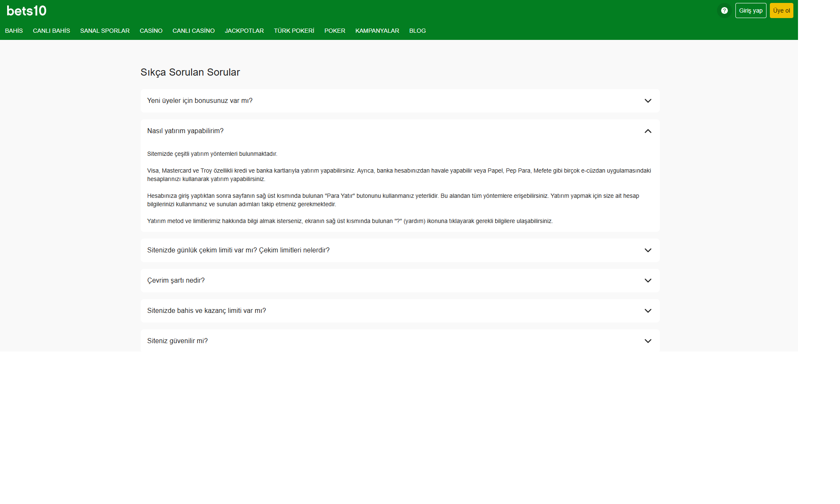Go to TÜRK POKERİ page
This screenshot has width=840, height=504.
[x=294, y=31]
